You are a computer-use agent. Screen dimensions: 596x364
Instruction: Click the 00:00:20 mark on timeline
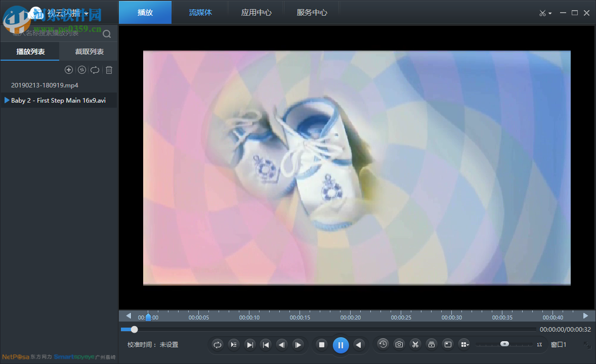click(x=351, y=317)
